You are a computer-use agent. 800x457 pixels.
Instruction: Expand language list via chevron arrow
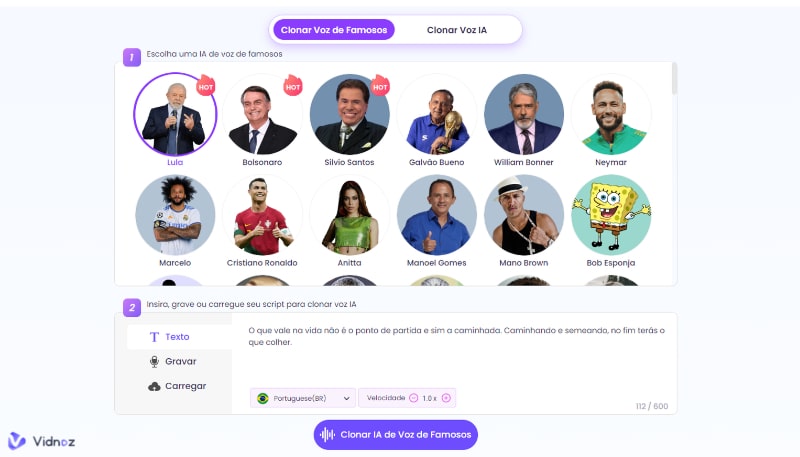pos(346,398)
